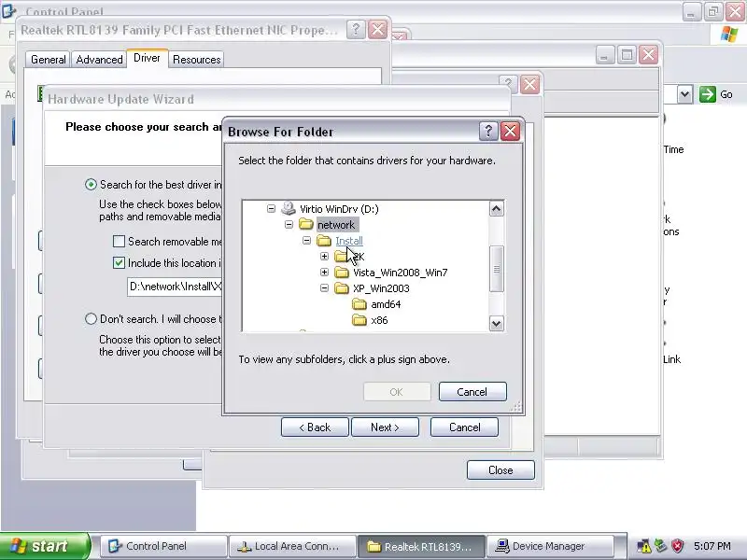
Task: Click Back in Hardware Update Wizard
Action: click(315, 427)
